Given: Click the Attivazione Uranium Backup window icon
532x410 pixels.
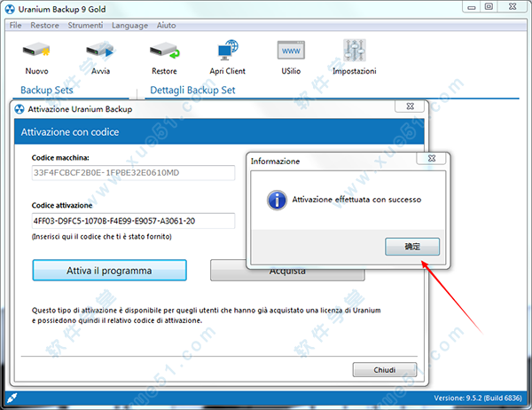Looking at the screenshot, I should point(20,109).
